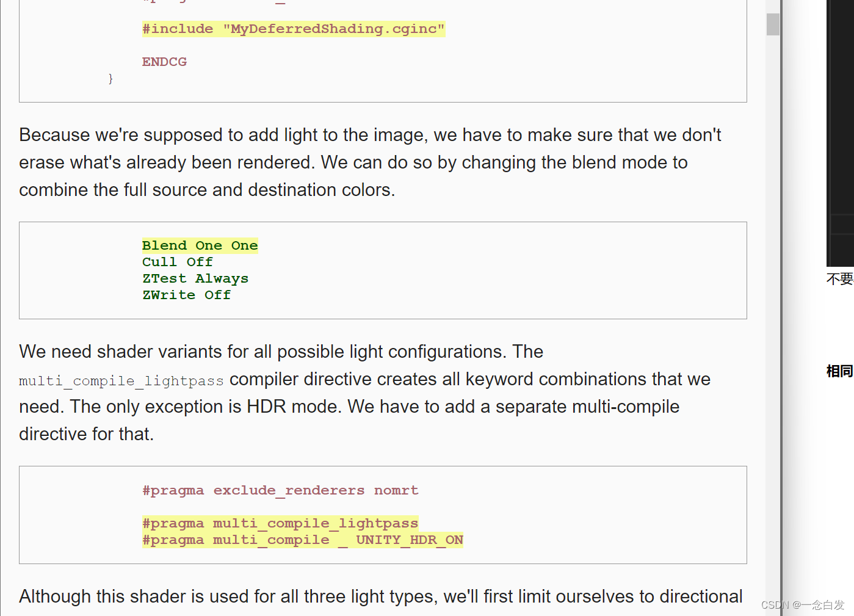The height and width of the screenshot is (616, 854).
Task: Click the highlighted "Blend One One" line
Action: point(200,245)
